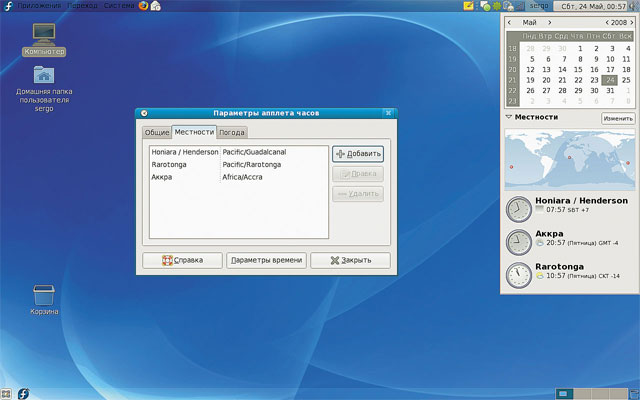Click the Закрыть button
This screenshot has height=400, width=640.
(351, 260)
